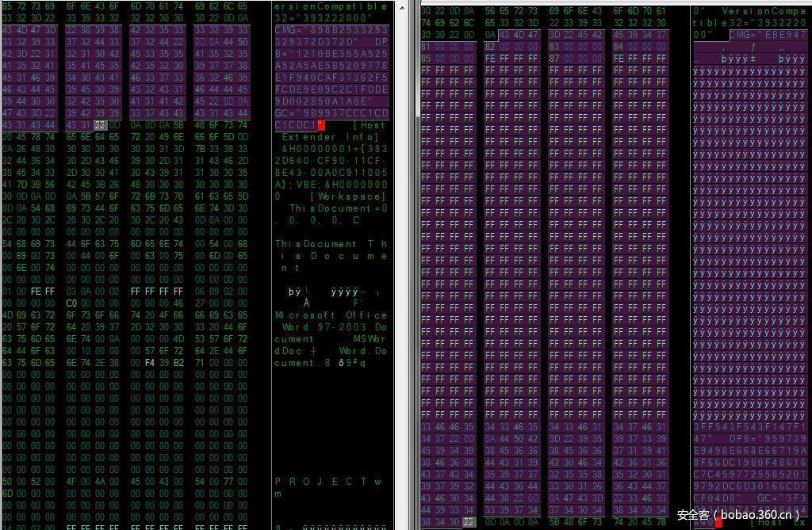Click 'CMG="898B2533293' in left ASCII column
This screenshot has height=530, width=812.
click(x=331, y=30)
